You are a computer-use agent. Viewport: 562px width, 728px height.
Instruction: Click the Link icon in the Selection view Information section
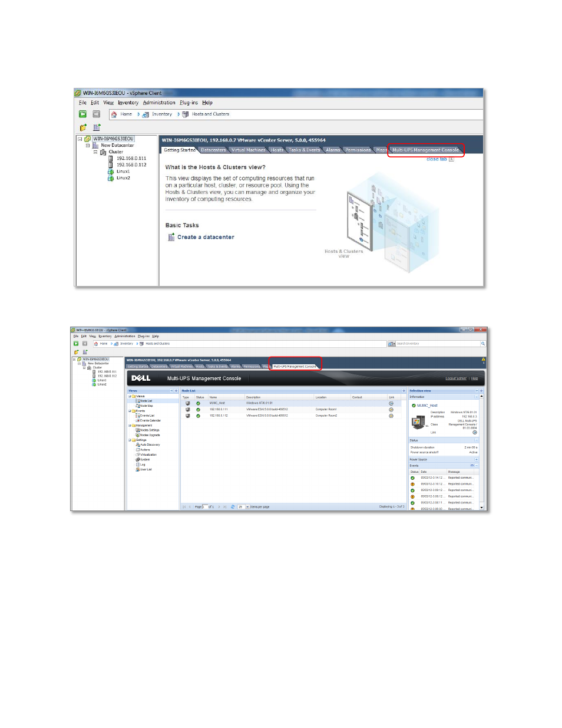pyautogui.click(x=475, y=432)
